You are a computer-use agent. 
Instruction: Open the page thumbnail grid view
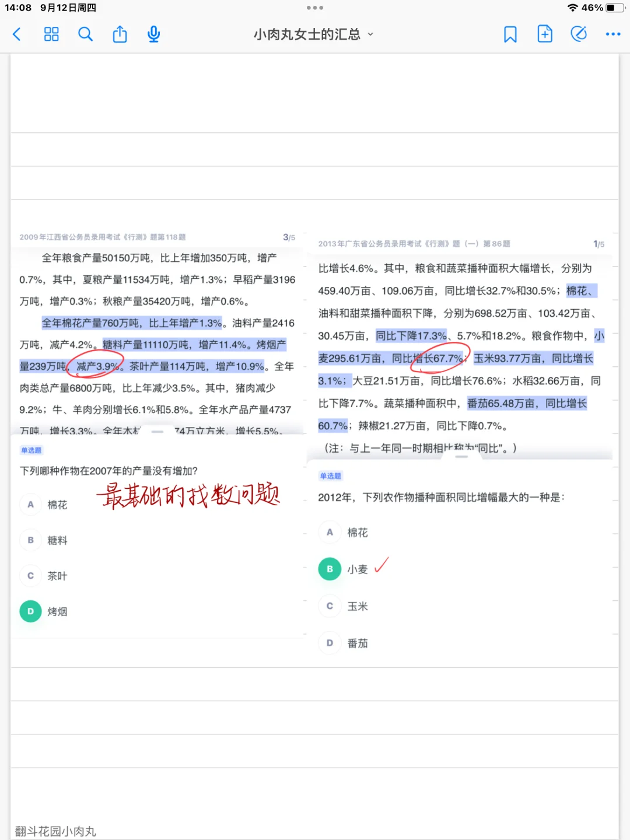[51, 34]
